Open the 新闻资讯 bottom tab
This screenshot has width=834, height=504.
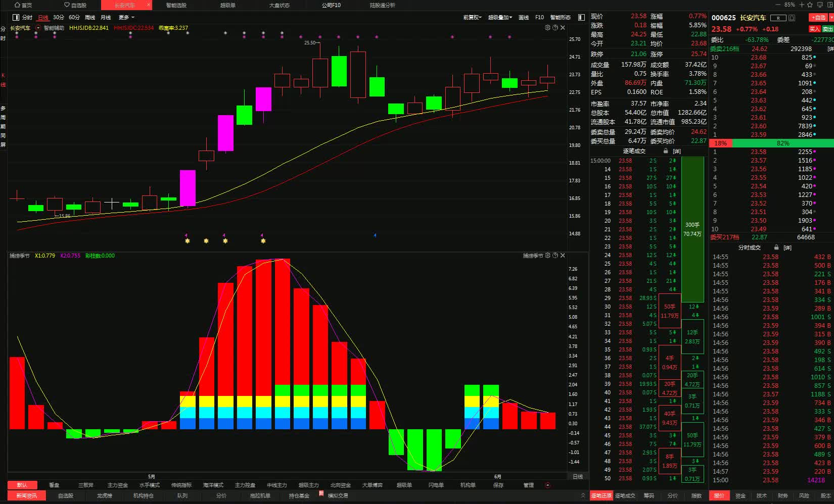click(27, 495)
